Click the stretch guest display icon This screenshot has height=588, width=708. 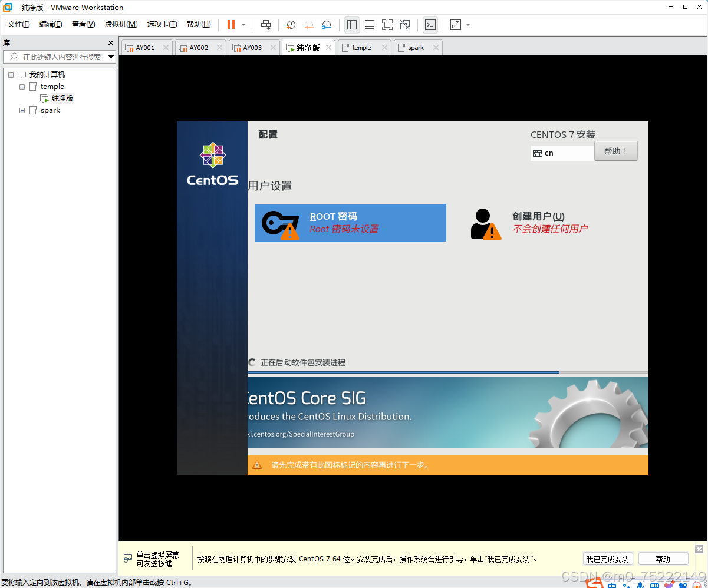point(456,25)
